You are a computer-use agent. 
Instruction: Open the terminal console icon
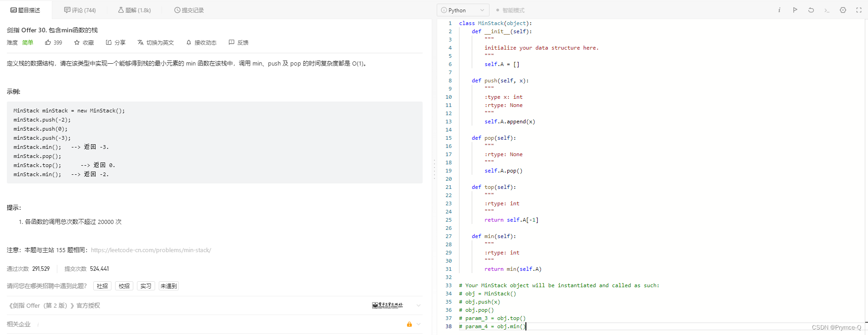tap(827, 10)
